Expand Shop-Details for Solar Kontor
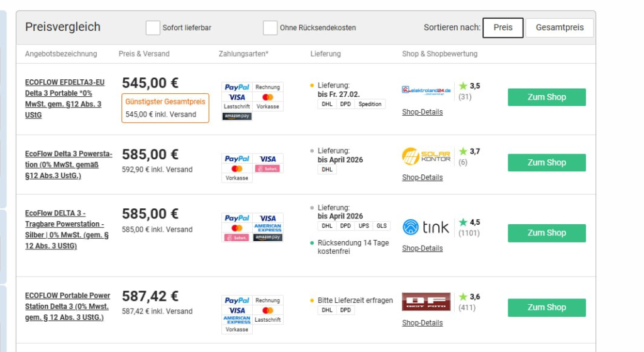This screenshot has width=644, height=352. (422, 178)
